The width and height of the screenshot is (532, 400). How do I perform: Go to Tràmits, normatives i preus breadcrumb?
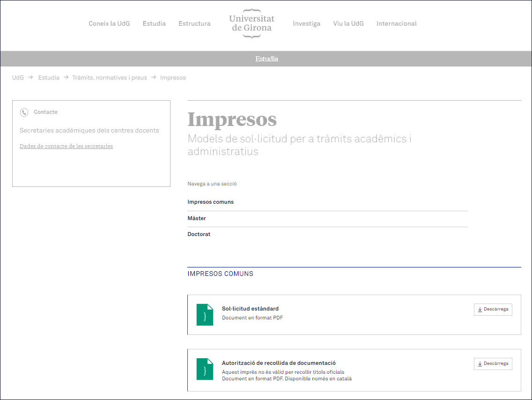point(109,78)
